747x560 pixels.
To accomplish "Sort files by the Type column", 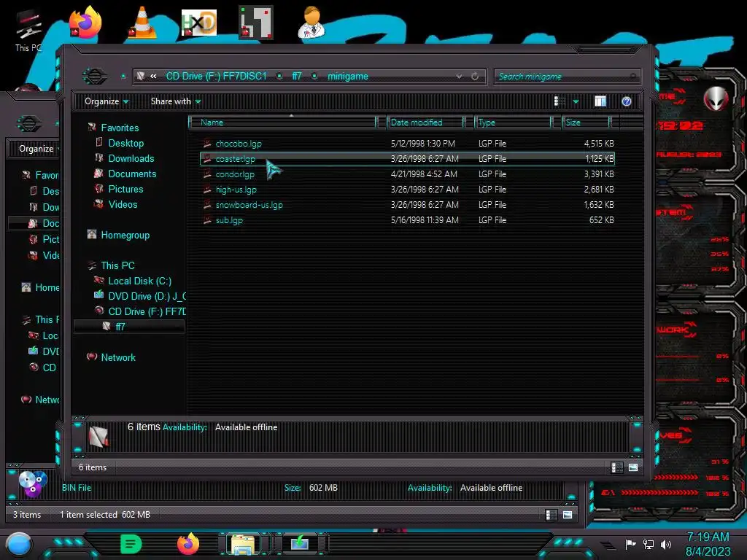I will point(514,122).
